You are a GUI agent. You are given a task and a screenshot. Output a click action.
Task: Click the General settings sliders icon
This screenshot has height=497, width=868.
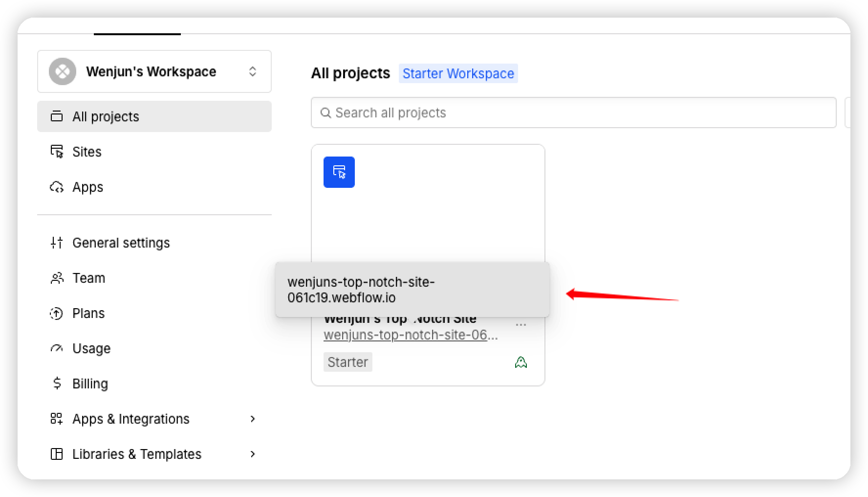57,243
